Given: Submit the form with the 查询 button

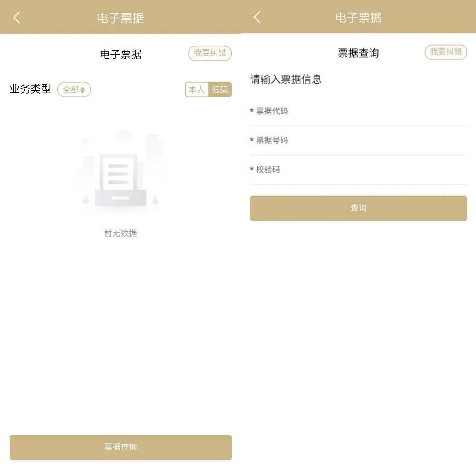Looking at the screenshot, I should point(358,208).
